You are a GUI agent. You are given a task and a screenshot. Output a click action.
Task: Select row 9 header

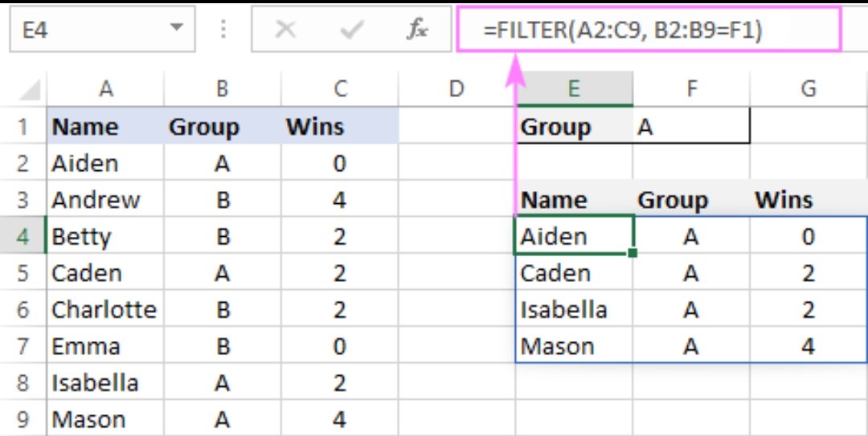[23, 420]
